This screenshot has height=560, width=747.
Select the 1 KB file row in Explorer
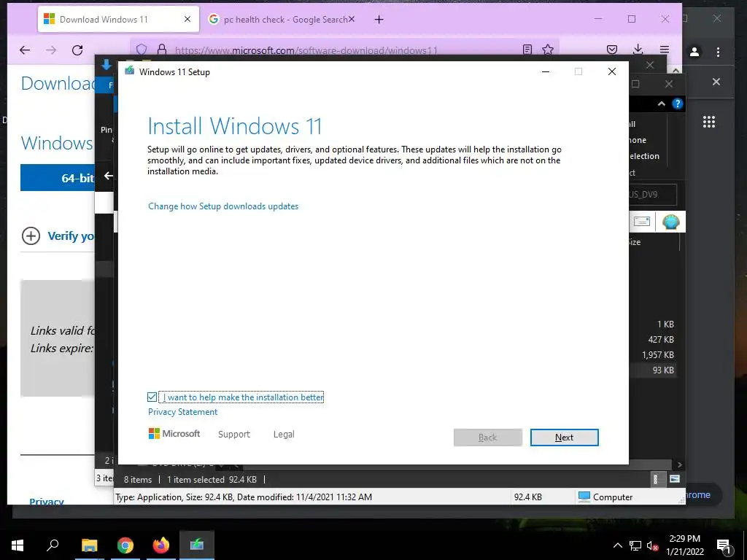point(654,324)
